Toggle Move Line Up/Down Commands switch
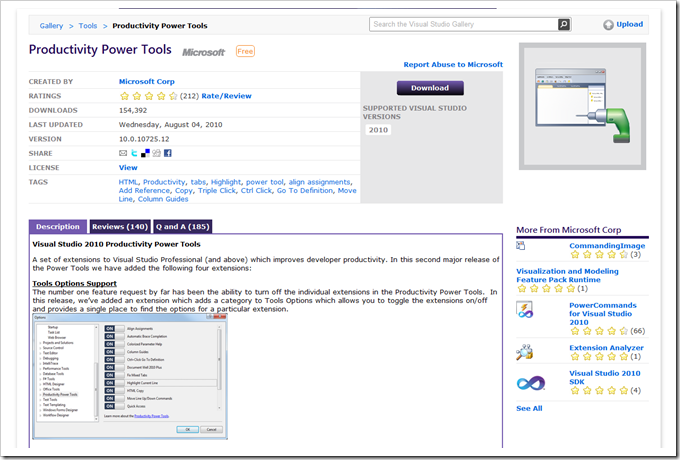Image resolution: width=680 pixels, height=460 pixels. tap(114, 398)
